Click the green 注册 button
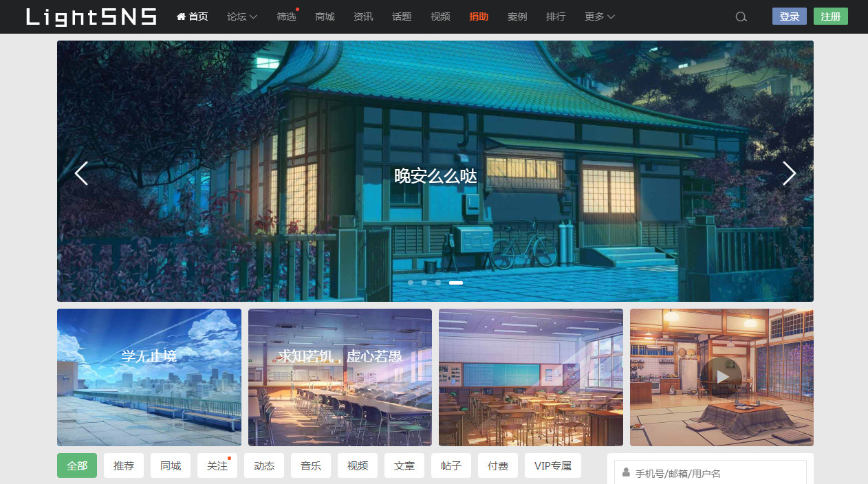The width and height of the screenshot is (868, 484). tap(831, 16)
